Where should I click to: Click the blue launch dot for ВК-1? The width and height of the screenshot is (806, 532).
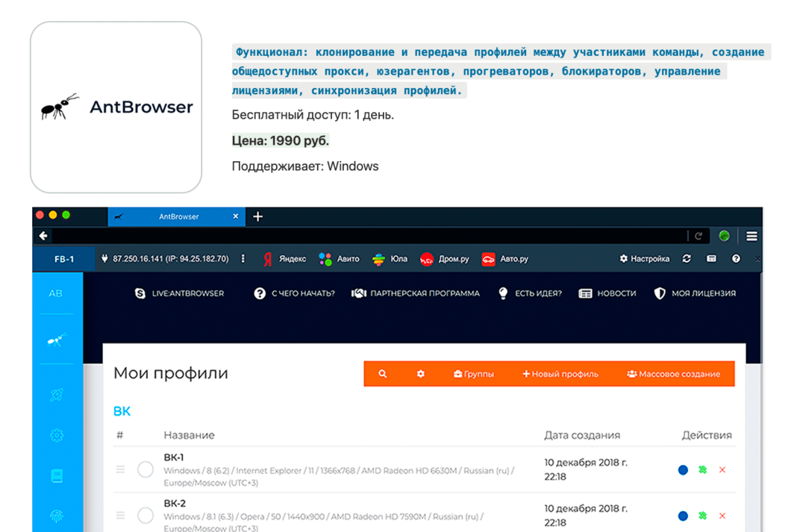coord(683,470)
